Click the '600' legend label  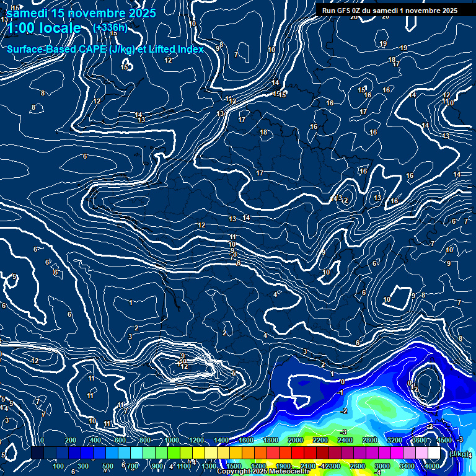click(120, 440)
